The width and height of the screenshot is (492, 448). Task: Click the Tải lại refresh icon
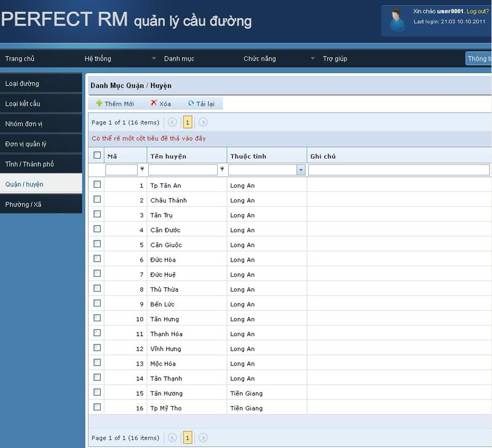coord(191,103)
